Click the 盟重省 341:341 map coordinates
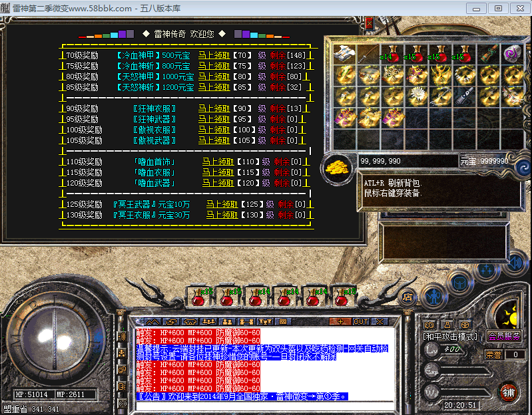Image resolution: width=532 pixels, height=415 pixels. [31, 409]
